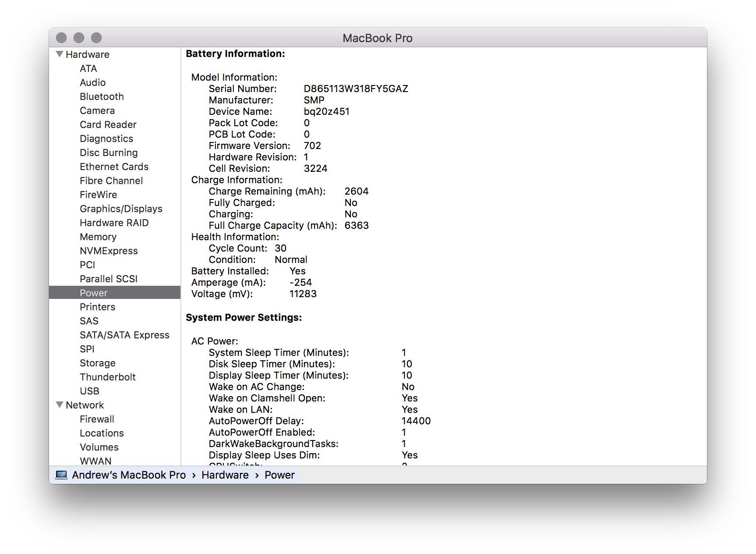
Task: Minimize the MacBook Pro window
Action: click(x=79, y=38)
